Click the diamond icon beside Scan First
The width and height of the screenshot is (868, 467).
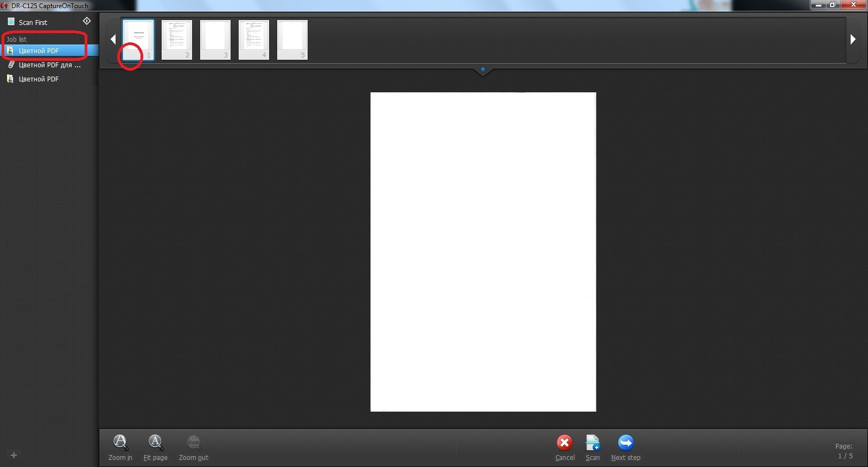click(x=86, y=21)
